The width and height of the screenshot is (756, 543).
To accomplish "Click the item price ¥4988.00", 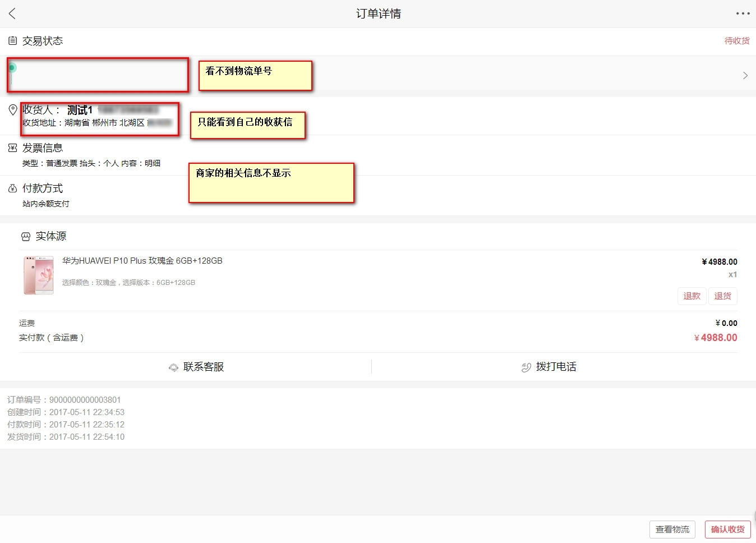I will tap(720, 262).
